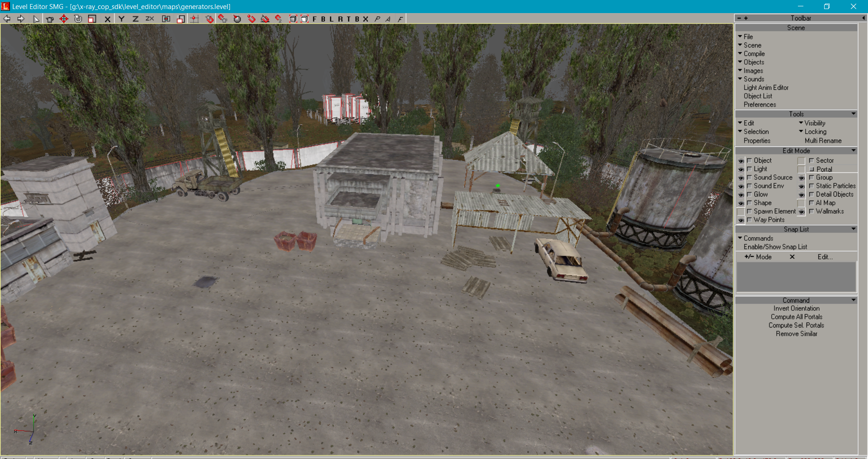The height and width of the screenshot is (459, 868).
Task: Choose the Select pointer tool
Action: point(36,19)
